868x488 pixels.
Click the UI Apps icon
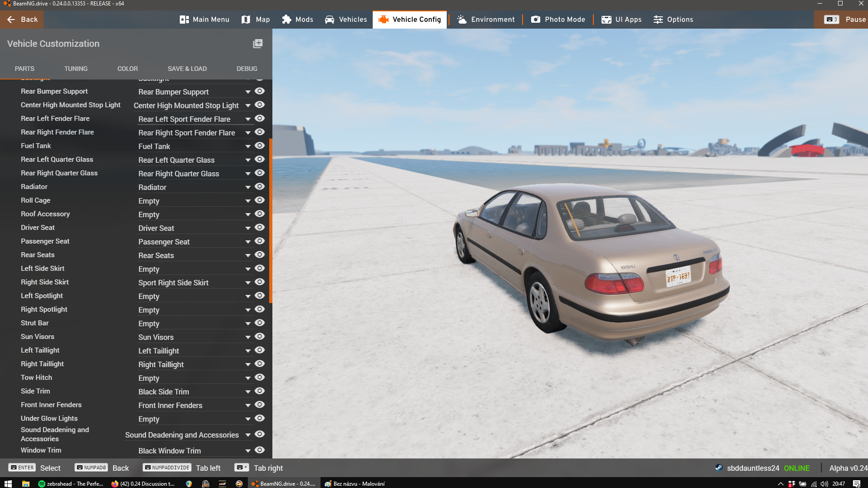pos(606,20)
